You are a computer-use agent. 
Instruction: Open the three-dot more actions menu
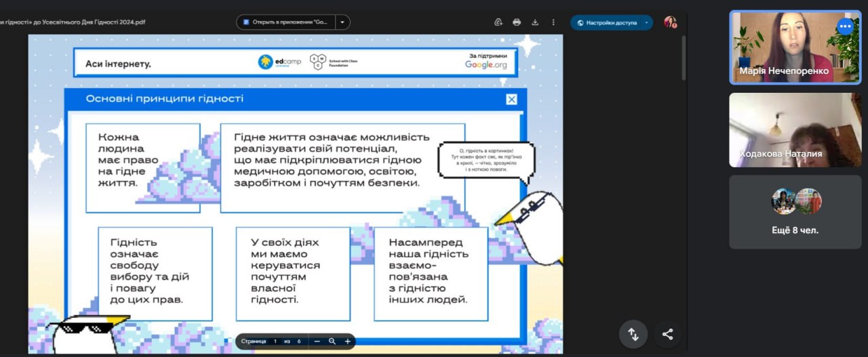click(x=553, y=22)
